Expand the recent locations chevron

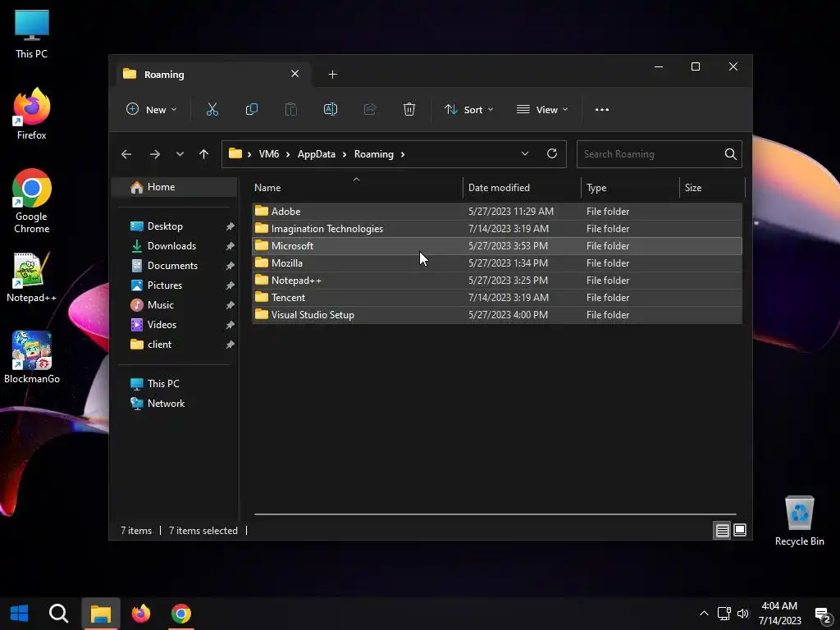[180, 154]
